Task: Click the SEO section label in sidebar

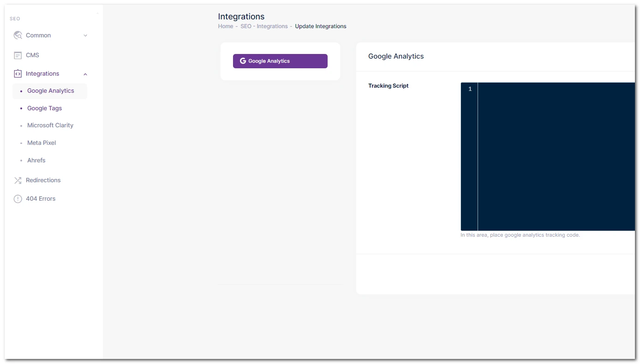Action: point(15,19)
